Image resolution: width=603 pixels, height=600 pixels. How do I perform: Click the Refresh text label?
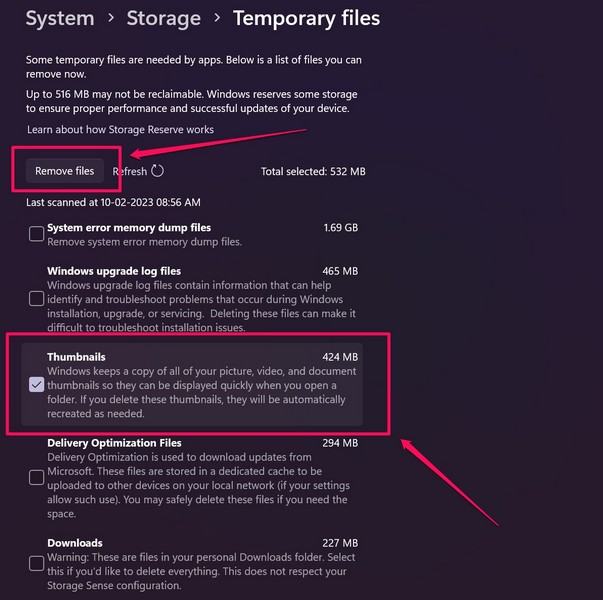point(130,172)
